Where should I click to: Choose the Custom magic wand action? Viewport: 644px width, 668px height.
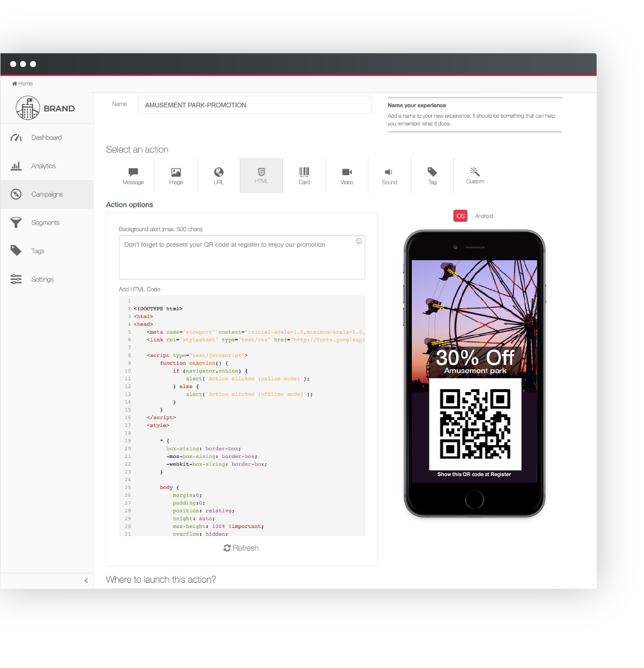[475, 176]
